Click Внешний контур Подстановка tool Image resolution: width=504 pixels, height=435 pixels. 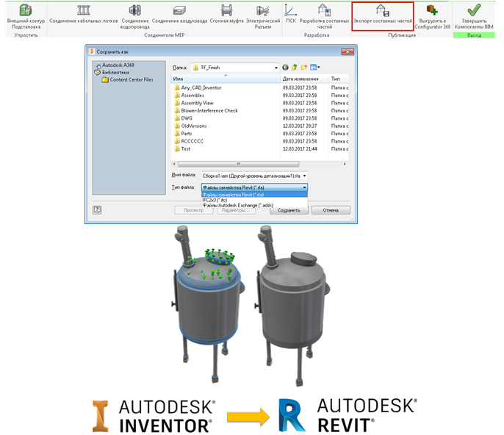coord(26,16)
